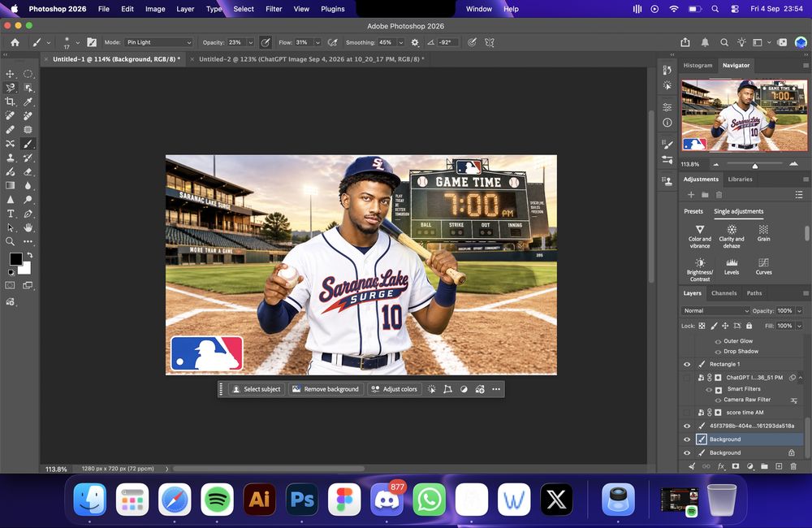Image resolution: width=812 pixels, height=528 pixels.
Task: Open the Layer menu
Action: [185, 9]
